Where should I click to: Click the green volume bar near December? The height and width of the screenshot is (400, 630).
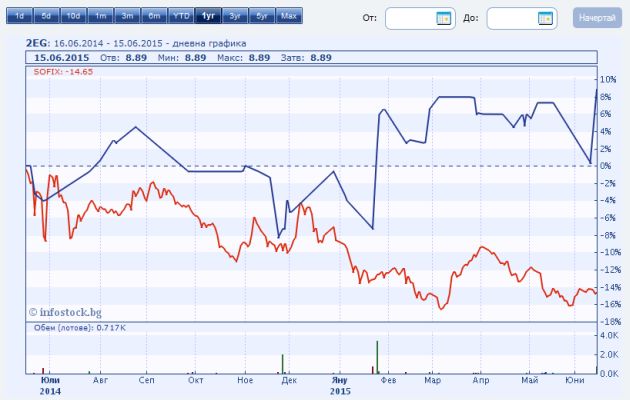pyautogui.click(x=282, y=364)
